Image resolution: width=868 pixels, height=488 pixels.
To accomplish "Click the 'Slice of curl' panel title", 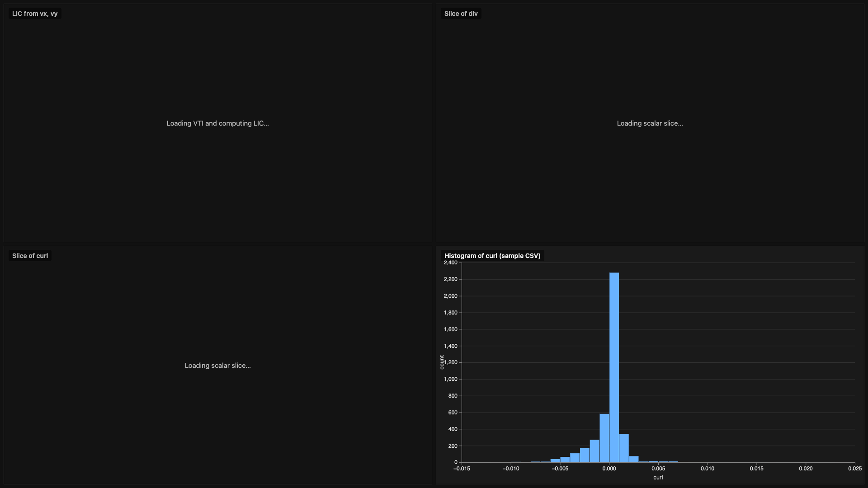I will point(30,256).
